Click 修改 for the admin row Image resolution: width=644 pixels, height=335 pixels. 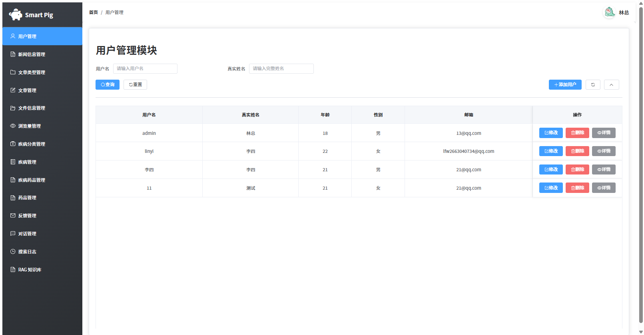point(551,133)
